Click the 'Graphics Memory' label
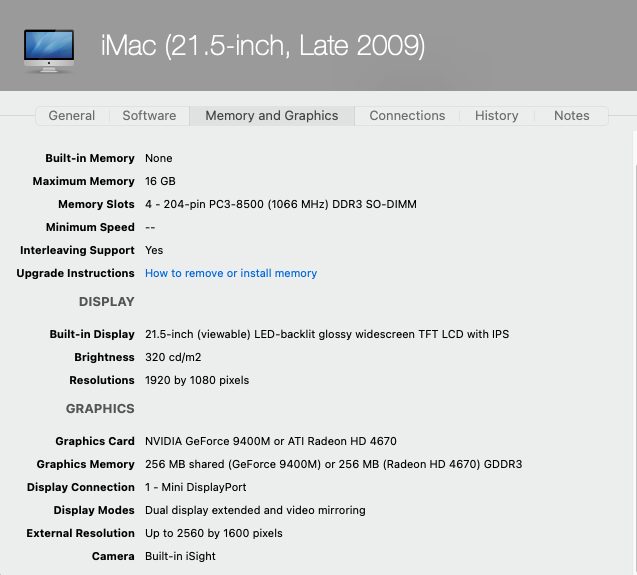The width and height of the screenshot is (637, 575). tap(86, 464)
